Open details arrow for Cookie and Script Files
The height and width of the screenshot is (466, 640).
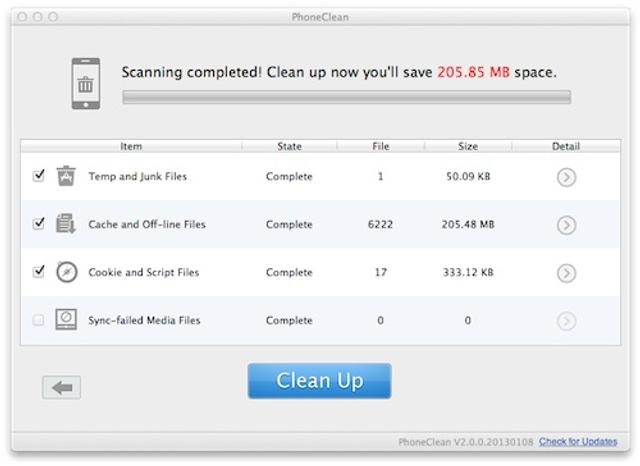click(x=566, y=273)
